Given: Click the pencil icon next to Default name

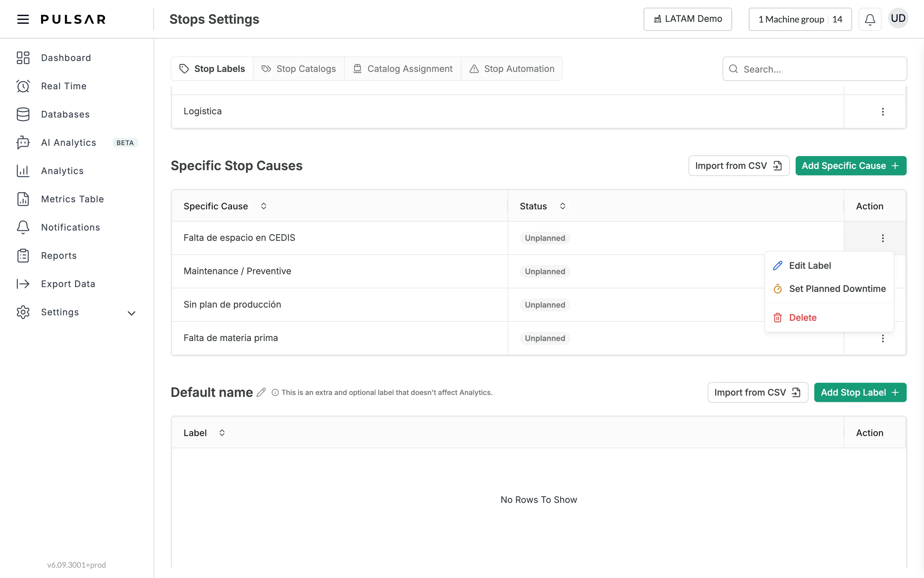Looking at the screenshot, I should 261,392.
